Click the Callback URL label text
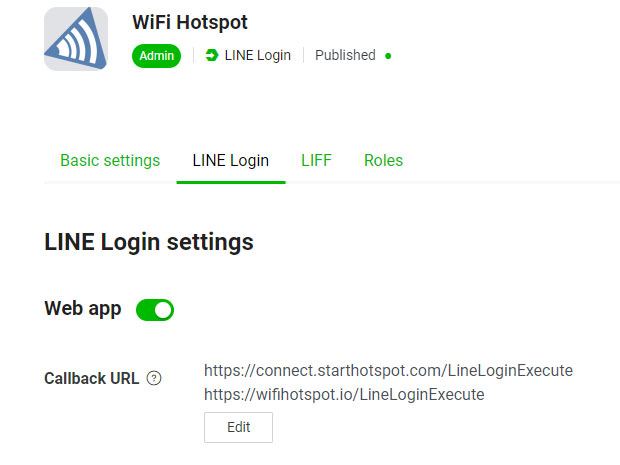This screenshot has height=465, width=620. pos(91,378)
